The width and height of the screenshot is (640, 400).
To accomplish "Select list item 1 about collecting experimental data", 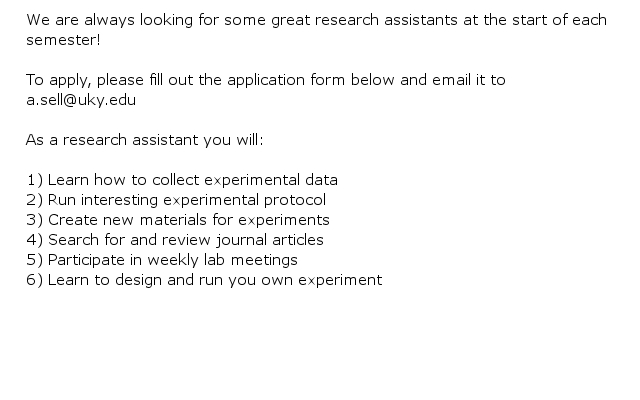I will tap(182, 180).
